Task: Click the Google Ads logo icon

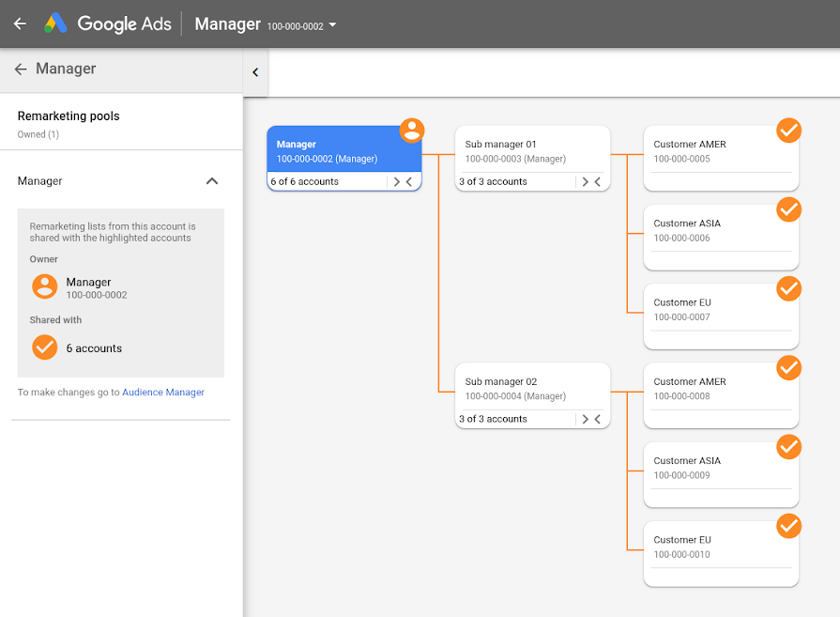Action: (x=56, y=24)
